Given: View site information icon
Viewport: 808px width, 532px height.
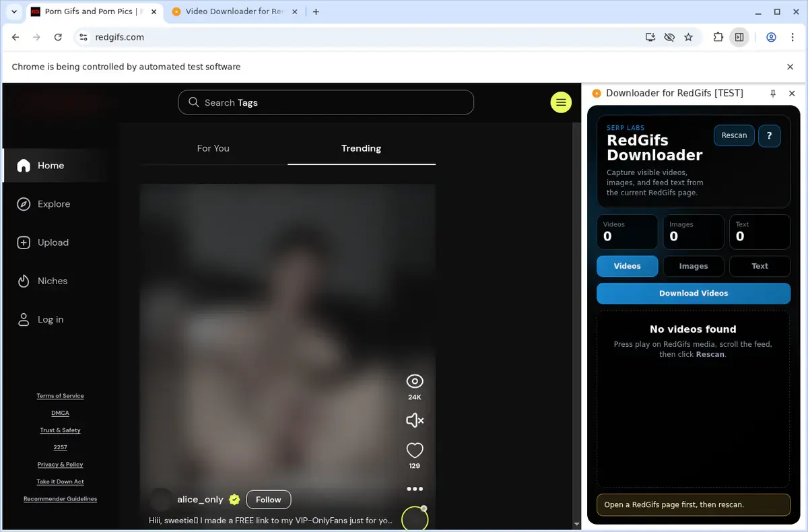Looking at the screenshot, I should pyautogui.click(x=83, y=37).
